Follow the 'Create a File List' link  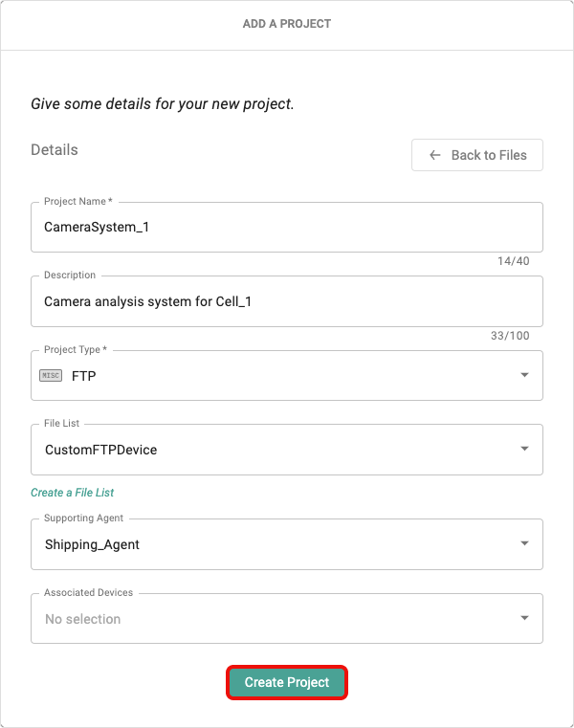tap(73, 493)
